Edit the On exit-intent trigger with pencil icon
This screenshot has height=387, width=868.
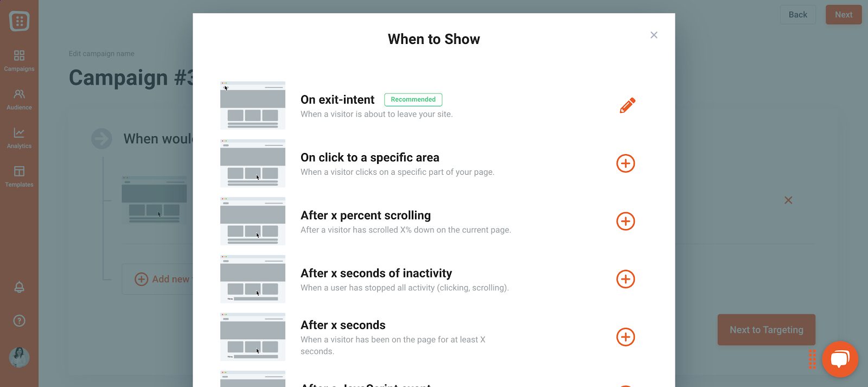[627, 105]
